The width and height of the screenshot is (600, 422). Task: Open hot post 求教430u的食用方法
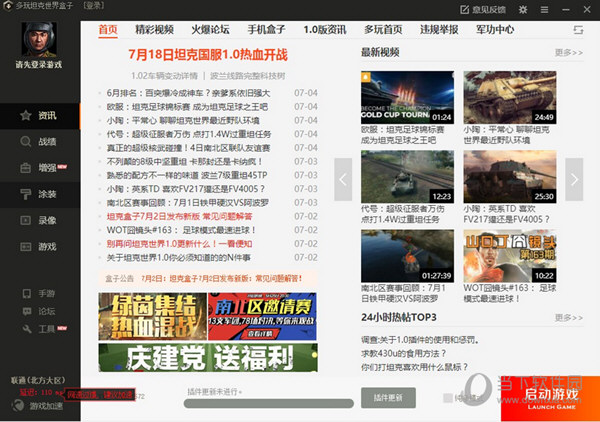(404, 353)
